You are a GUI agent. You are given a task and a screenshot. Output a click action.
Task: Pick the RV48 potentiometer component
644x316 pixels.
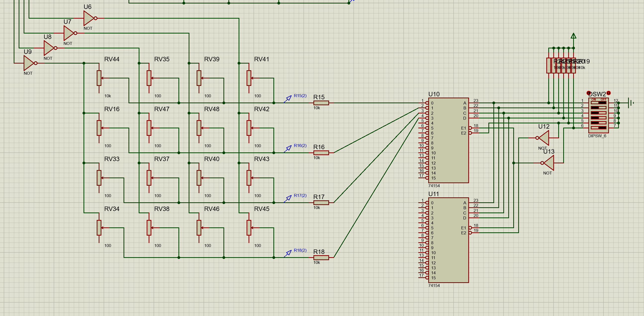point(199,128)
